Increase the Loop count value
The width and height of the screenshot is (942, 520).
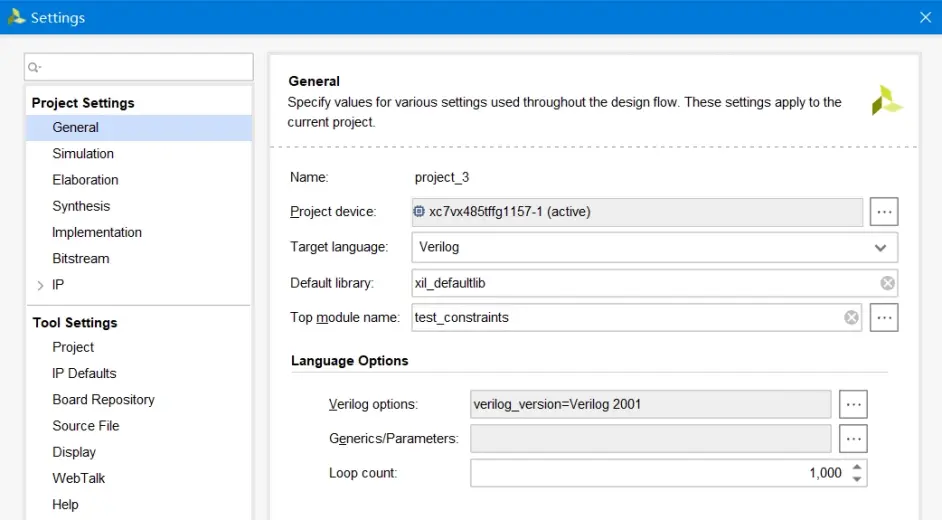(857, 467)
